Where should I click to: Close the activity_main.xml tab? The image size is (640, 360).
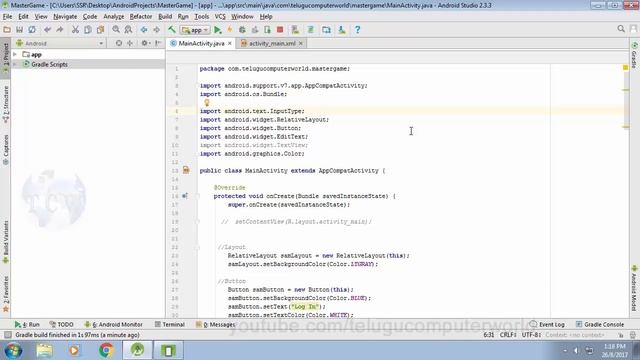click(301, 43)
